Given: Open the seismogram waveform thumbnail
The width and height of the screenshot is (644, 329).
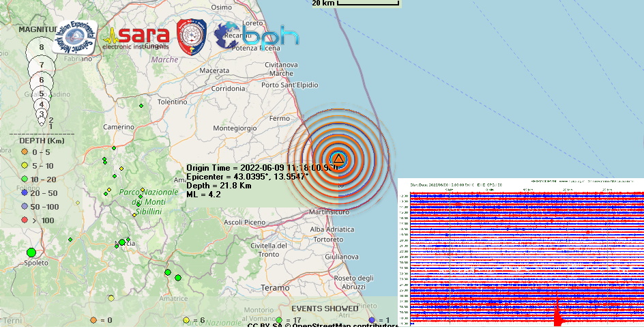Looking at the screenshot, I should 521,253.
